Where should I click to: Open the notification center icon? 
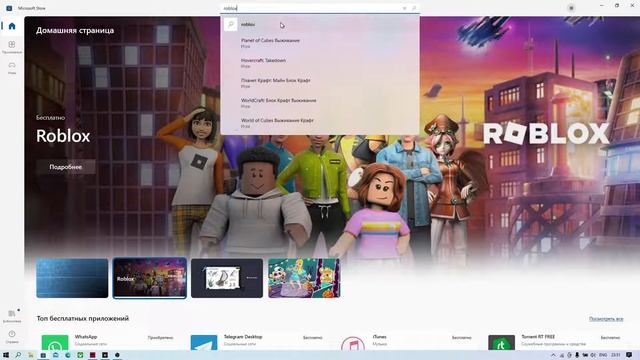click(629, 355)
